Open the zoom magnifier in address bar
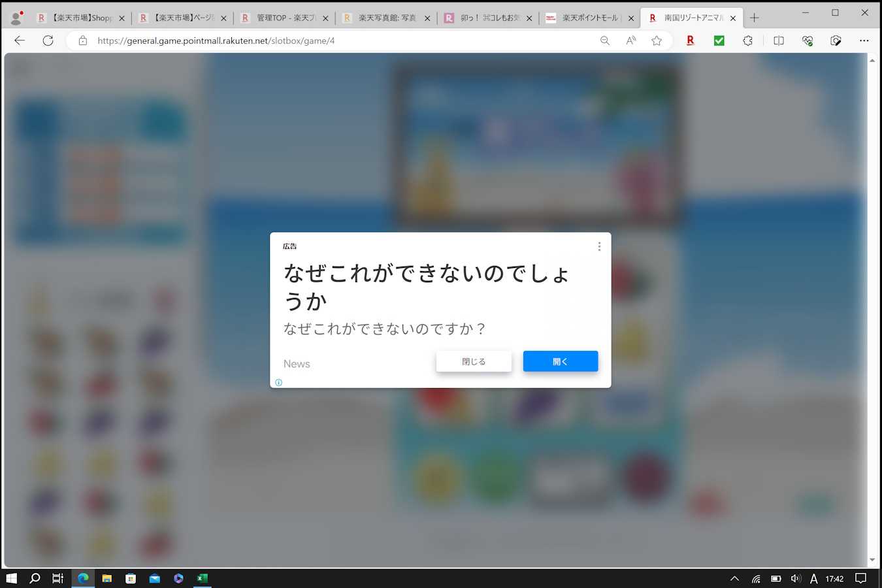The image size is (882, 588). (x=605, y=41)
